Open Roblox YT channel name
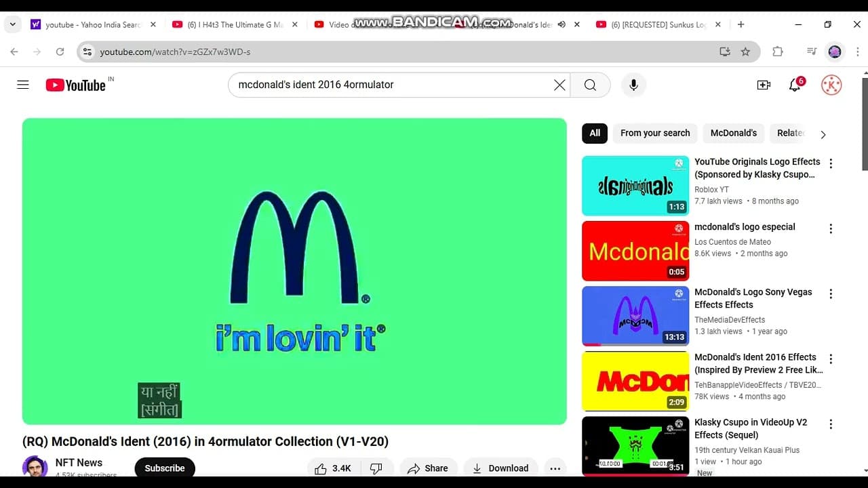The image size is (868, 488). coord(711,190)
